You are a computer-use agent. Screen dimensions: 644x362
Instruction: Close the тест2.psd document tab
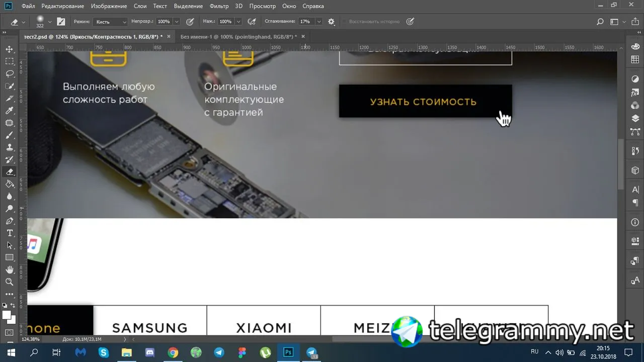coord(169,37)
